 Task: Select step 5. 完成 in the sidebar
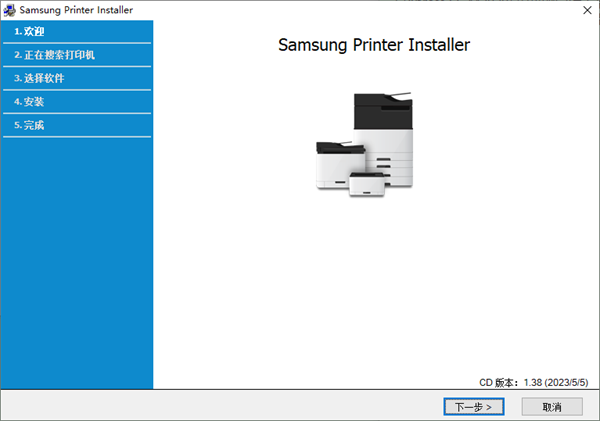[x=77, y=125]
